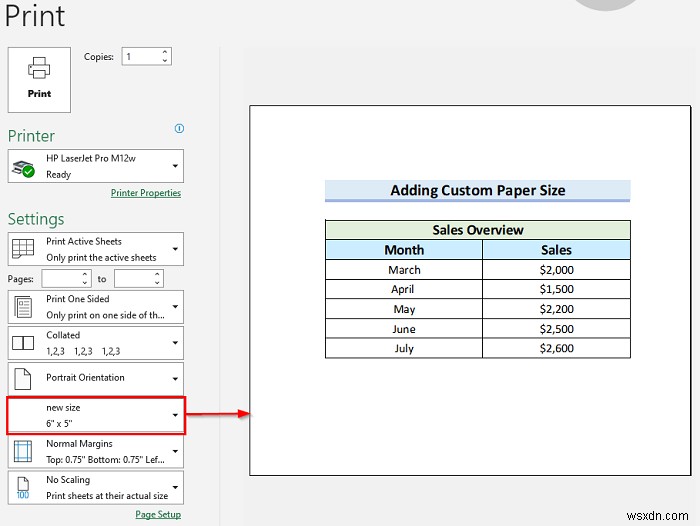Screen dimensions: 700x526
Task: Open the Collated dropdown
Action: pyautogui.click(x=96, y=343)
